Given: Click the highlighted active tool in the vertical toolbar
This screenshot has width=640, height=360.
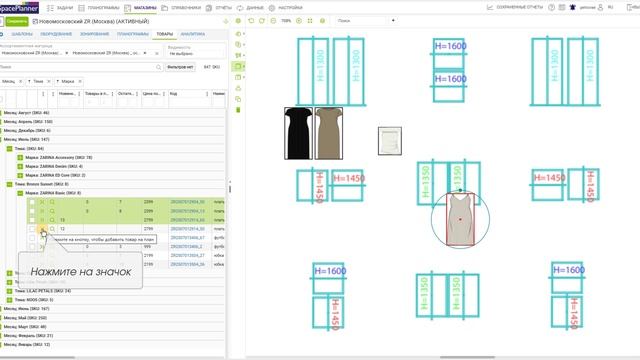Looking at the screenshot, I should (238, 66).
